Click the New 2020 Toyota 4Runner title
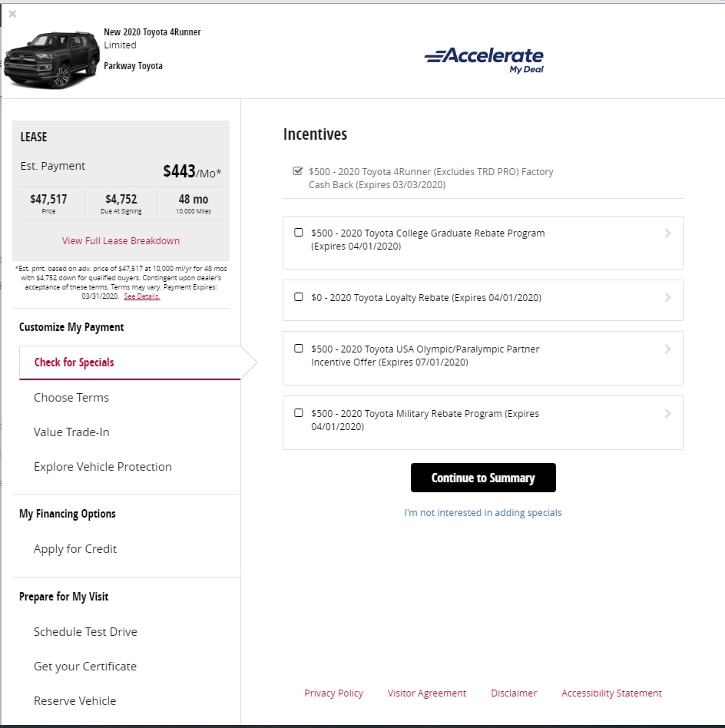Screen dimensions: 725x728 pos(152,32)
